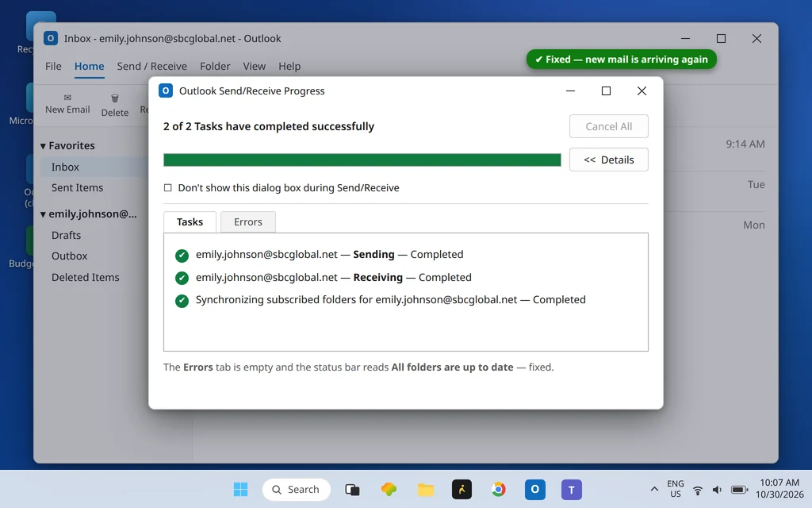The height and width of the screenshot is (508, 812).
Task: Open the File menu in Outlook
Action: tap(53, 67)
